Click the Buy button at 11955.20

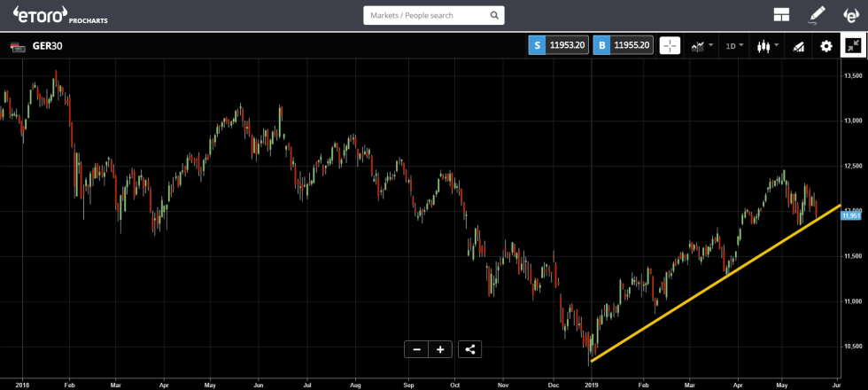(x=624, y=45)
